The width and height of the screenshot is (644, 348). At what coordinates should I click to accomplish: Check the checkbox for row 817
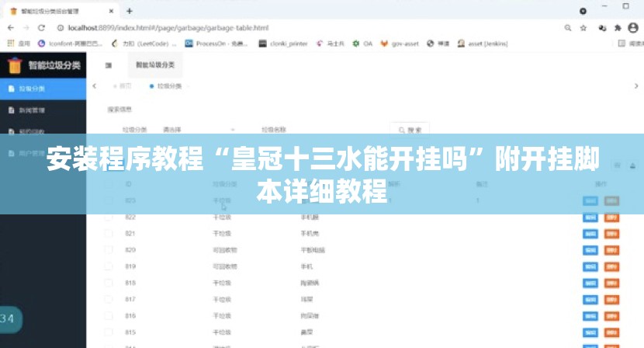tap(109, 300)
